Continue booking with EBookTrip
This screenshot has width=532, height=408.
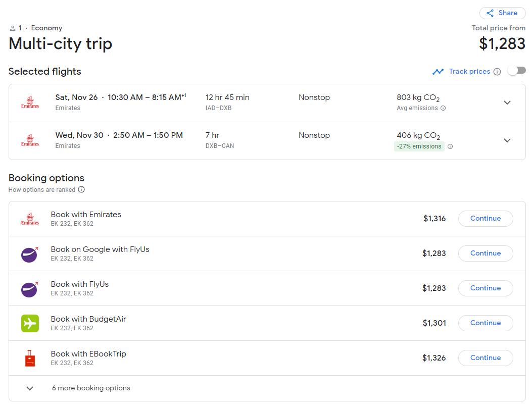(485, 358)
